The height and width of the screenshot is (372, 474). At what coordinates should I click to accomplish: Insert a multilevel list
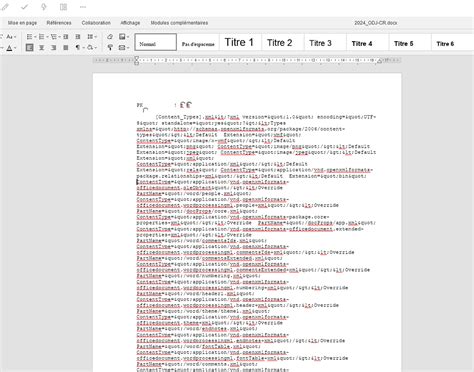54,37
